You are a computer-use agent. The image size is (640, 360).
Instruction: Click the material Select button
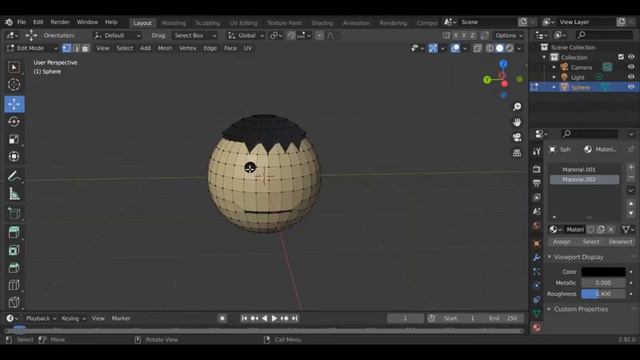click(x=591, y=242)
